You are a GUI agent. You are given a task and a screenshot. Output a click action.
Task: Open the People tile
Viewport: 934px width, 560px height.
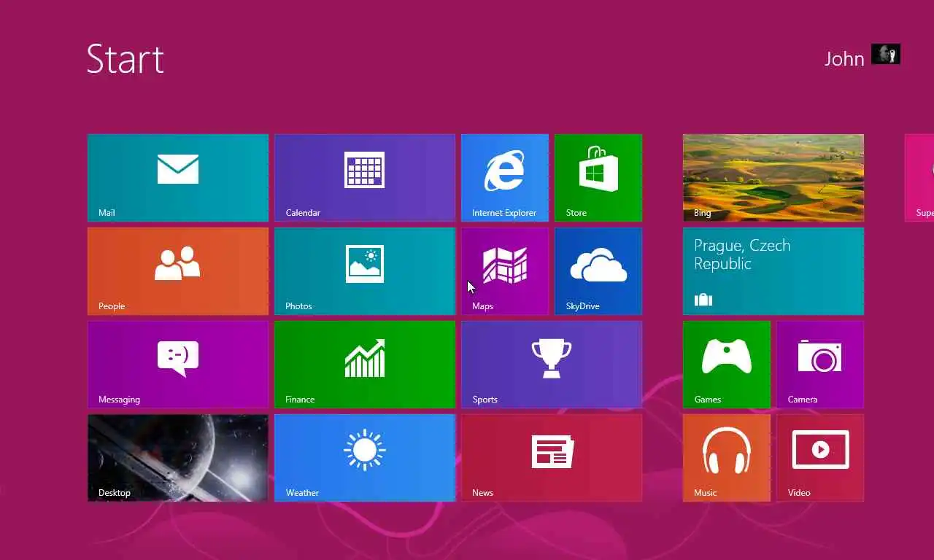tap(178, 271)
